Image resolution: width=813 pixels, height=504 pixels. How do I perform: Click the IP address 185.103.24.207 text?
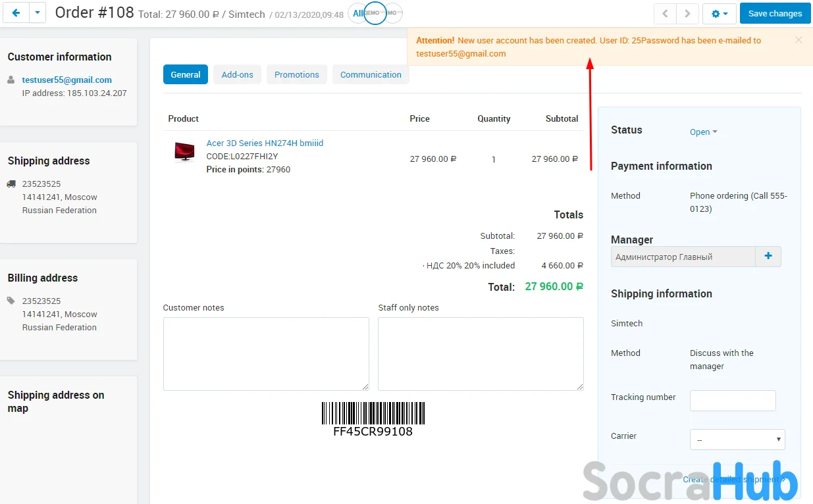[74, 93]
